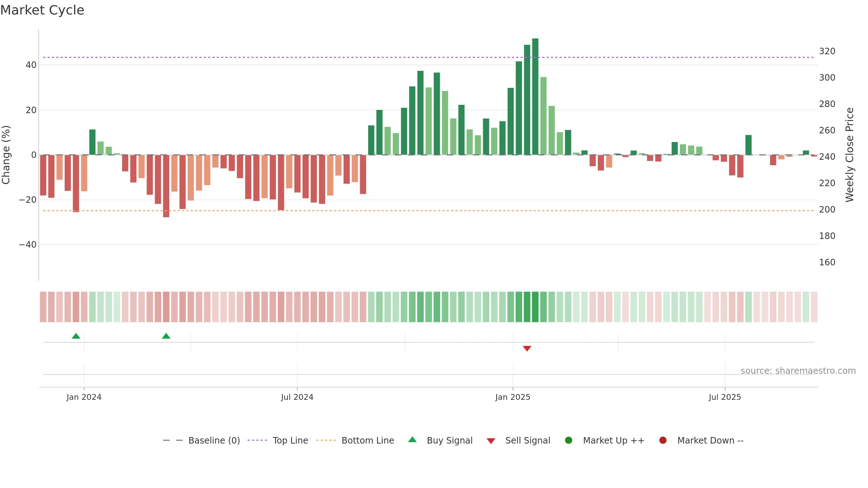The width and height of the screenshot is (868, 488).
Task: Click the Jul 2025 axis label
Action: [725, 397]
